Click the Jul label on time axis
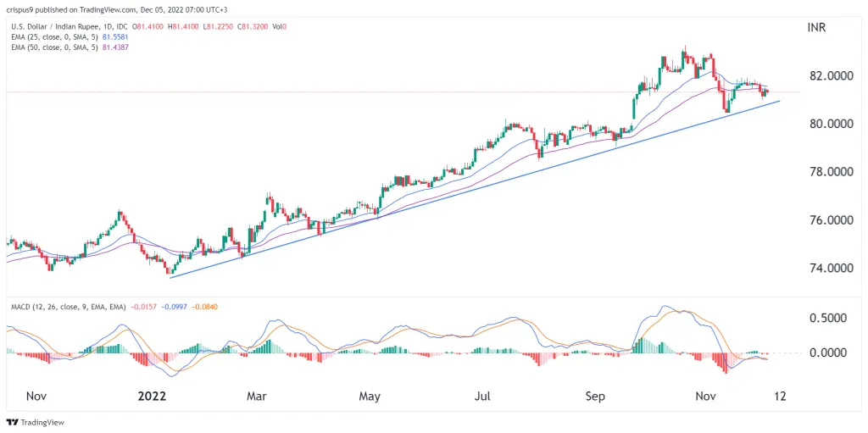 point(483,397)
